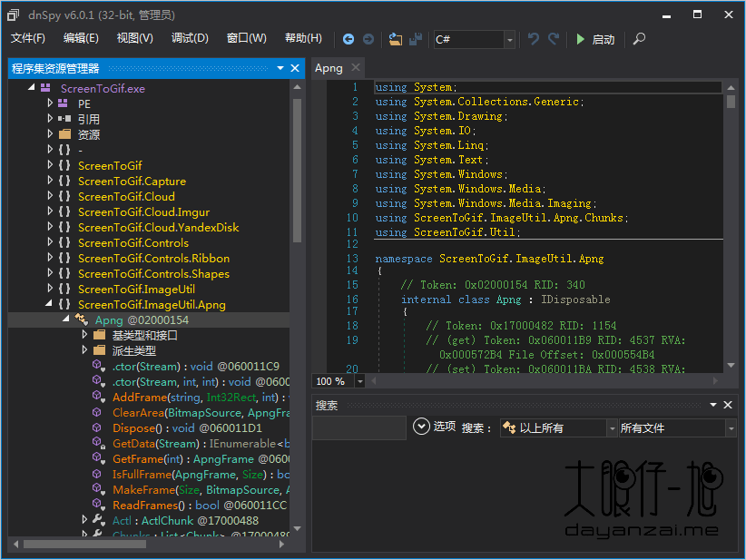Open the 窗口(W) menu
Viewport: 746px width, 560px height.
click(247, 38)
